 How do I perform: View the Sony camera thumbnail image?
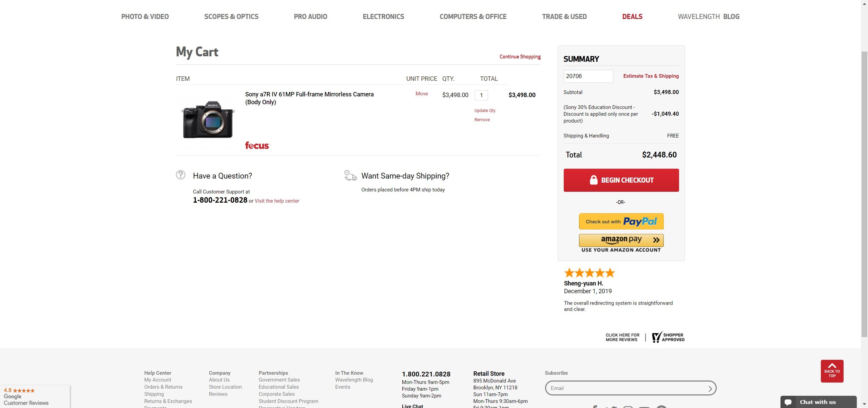pyautogui.click(x=208, y=119)
